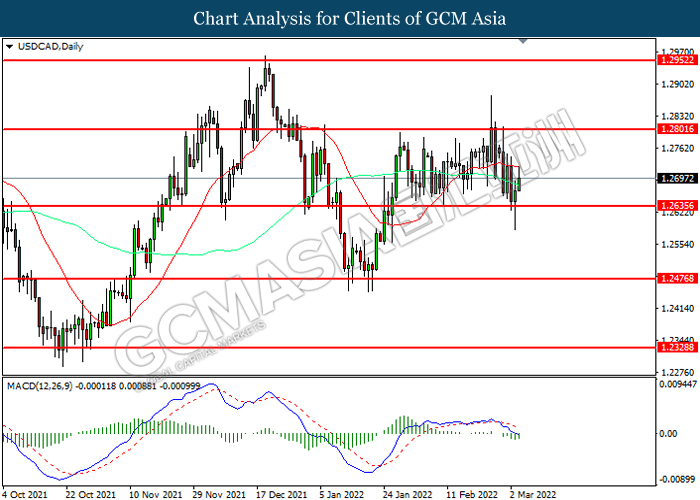Click the 29 Nov 2021 date label
This screenshot has width=700, height=500.
pyautogui.click(x=219, y=494)
